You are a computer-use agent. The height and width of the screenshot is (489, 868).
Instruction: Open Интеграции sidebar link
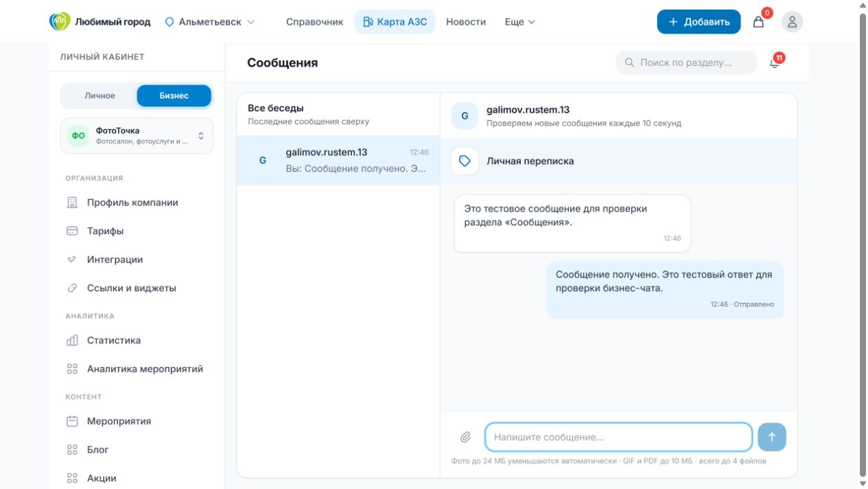(x=137, y=260)
